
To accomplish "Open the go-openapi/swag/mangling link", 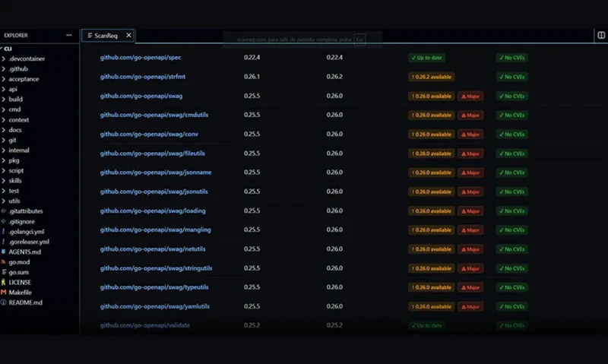I will (x=156, y=230).
